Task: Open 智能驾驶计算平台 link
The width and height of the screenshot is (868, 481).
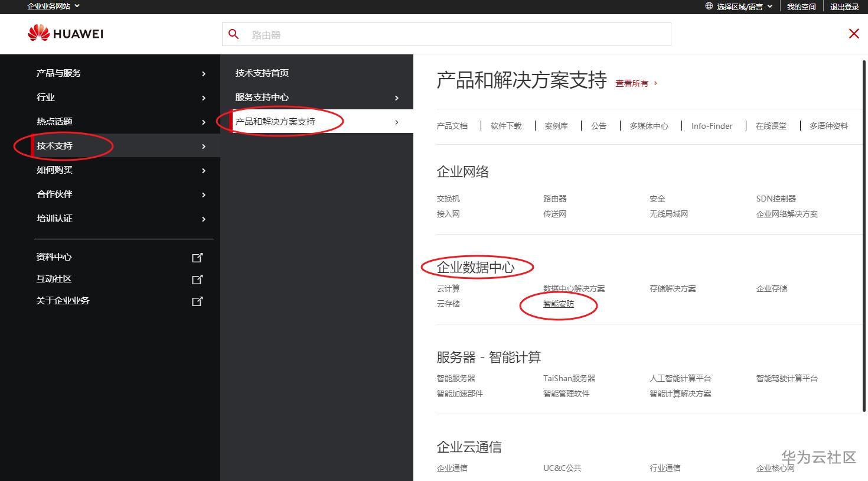Action: tap(787, 378)
